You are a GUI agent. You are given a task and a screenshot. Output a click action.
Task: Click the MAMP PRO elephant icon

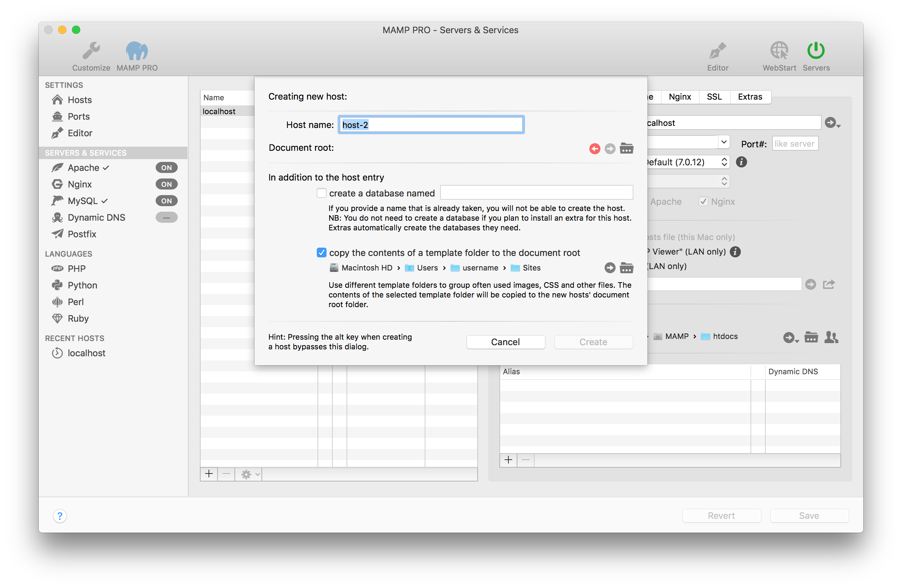[x=137, y=51]
